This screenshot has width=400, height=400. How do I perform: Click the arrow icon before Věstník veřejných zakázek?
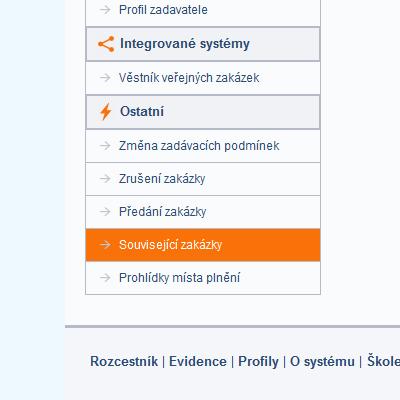(x=105, y=78)
